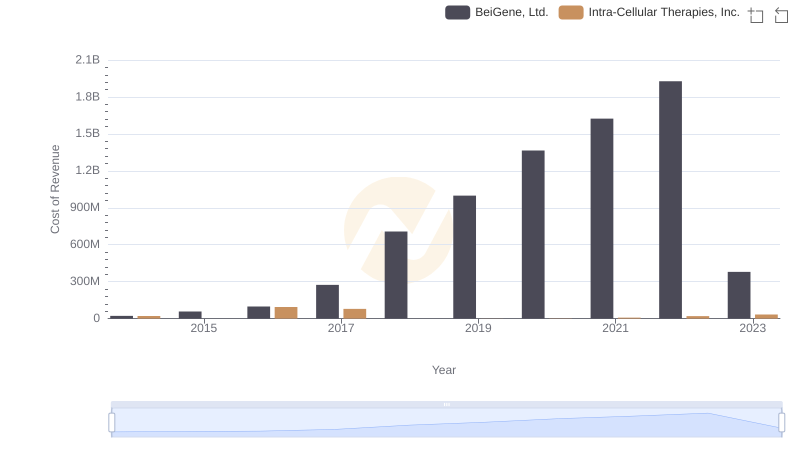Viewport: 800px width, 461px height.
Task: Click inside the data zoom preview area
Action: pos(446,422)
